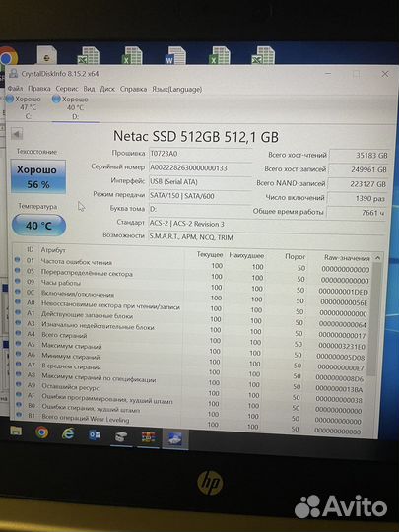399x532 pixels.
Task: Select the Оставшийся ресурс attribute row text
Action: [x=71, y=386]
